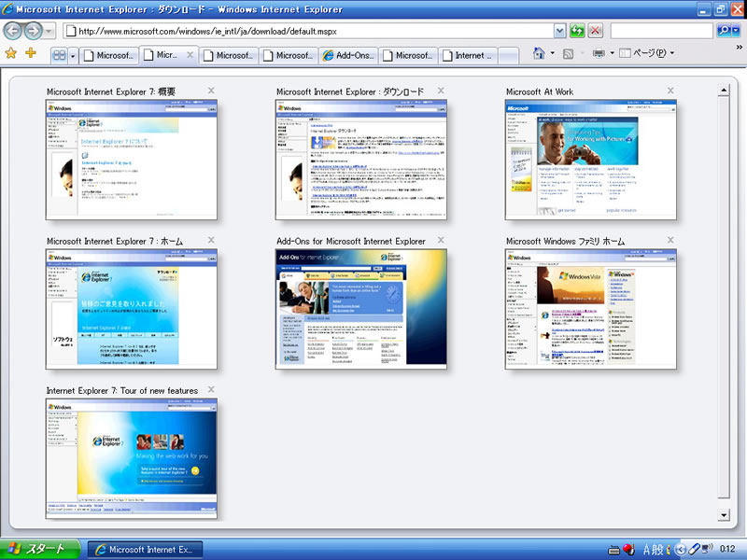Close the Tour of new features thumbnail
747x560 pixels.
211,389
